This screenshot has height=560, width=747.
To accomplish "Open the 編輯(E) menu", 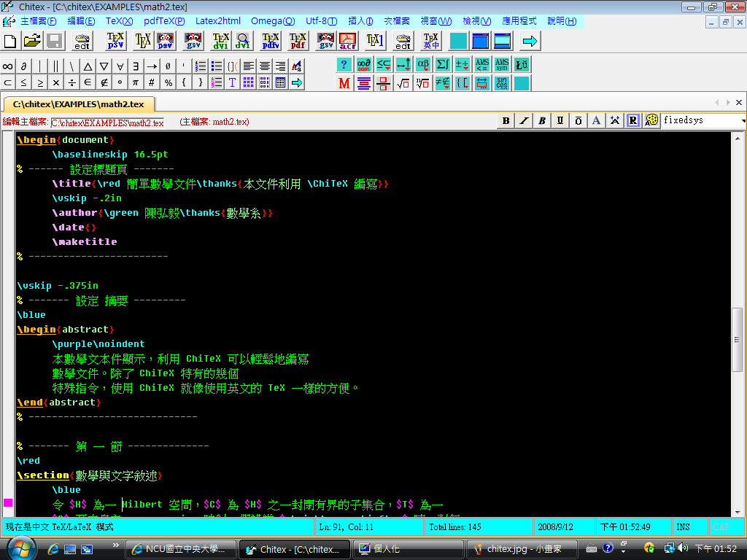I will tap(81, 21).
